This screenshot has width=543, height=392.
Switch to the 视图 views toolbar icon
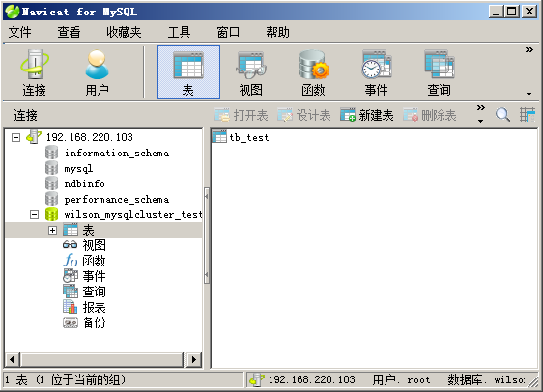pyautogui.click(x=250, y=72)
